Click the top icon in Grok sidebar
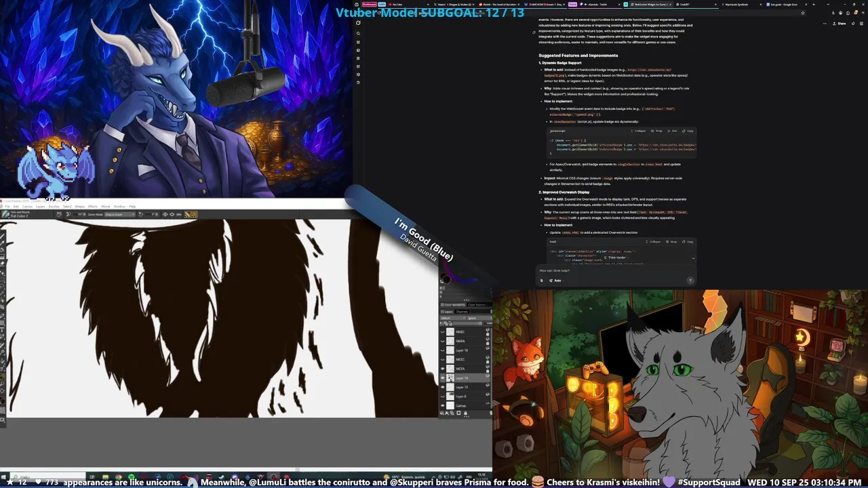Image resolution: width=868 pixels, height=488 pixels. 358,23
